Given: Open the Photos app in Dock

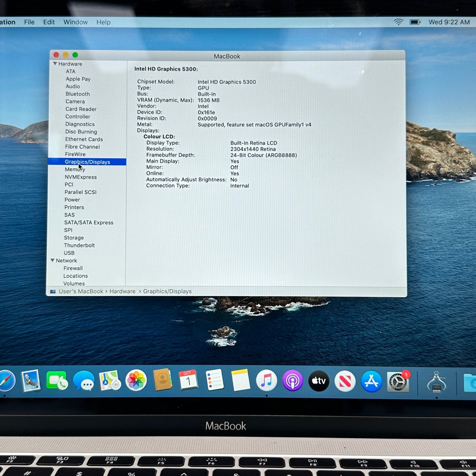Looking at the screenshot, I should [136, 380].
